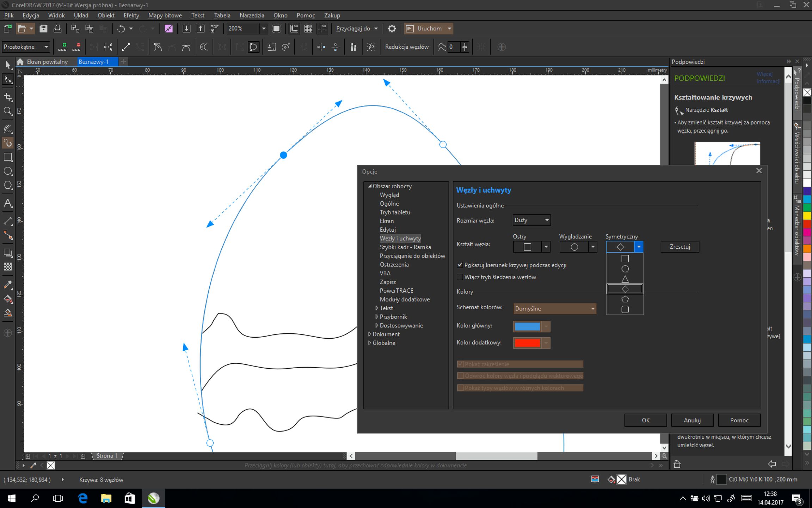Select the Text tool in the toolbox
The image size is (812, 508).
tap(8, 203)
